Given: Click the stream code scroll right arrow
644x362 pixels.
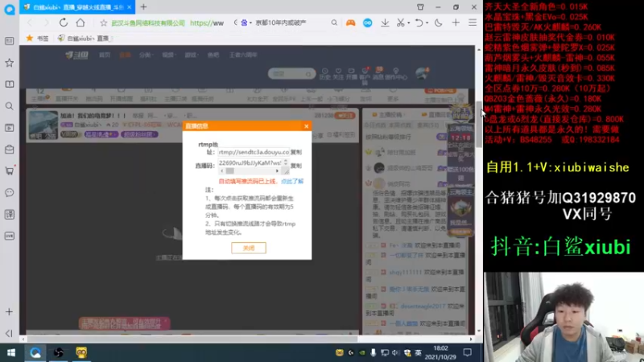Looking at the screenshot, I should coord(277,171).
